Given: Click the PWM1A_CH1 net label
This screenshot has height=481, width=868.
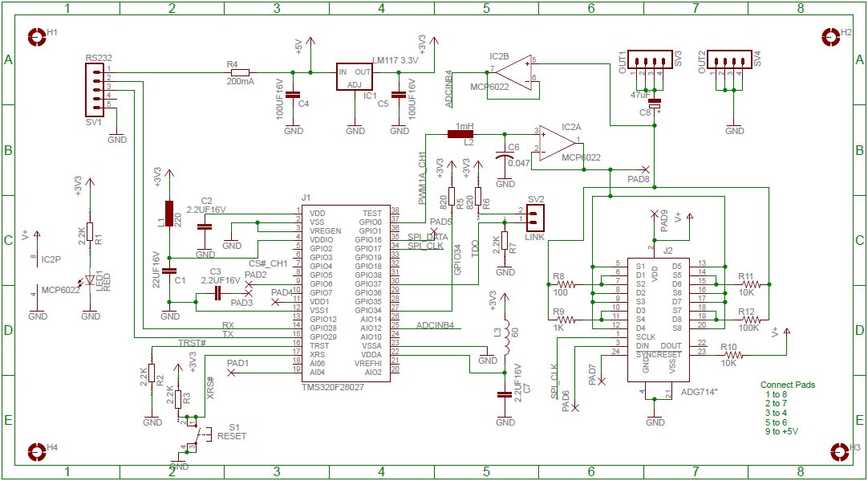Looking at the screenshot, I should [x=421, y=178].
